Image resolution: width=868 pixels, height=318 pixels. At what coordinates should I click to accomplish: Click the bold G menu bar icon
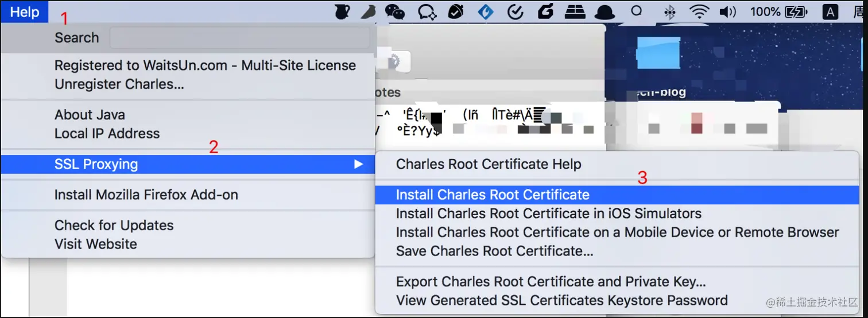(x=545, y=11)
